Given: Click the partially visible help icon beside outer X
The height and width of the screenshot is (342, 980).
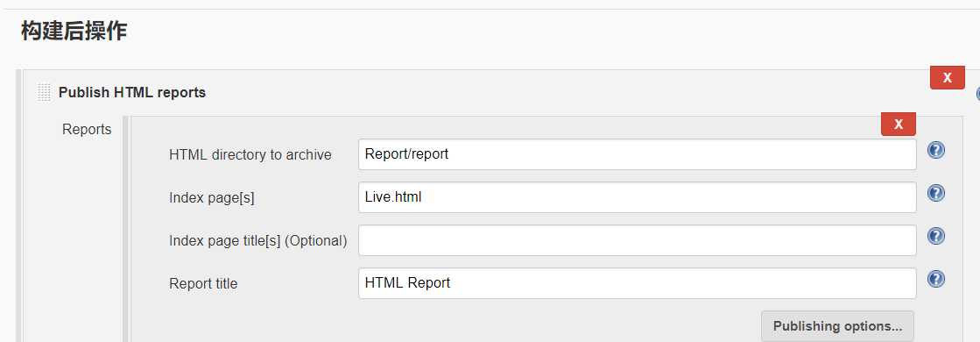Looking at the screenshot, I should pos(977,94).
